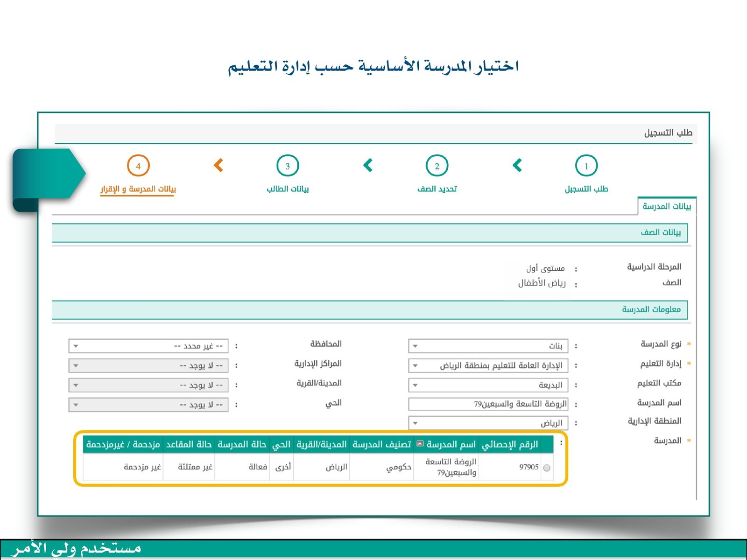Click the orange chevron arrow before step 4

click(x=218, y=165)
